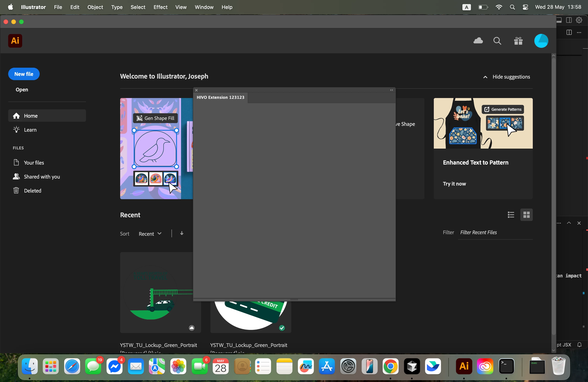The height and width of the screenshot is (382, 588).
Task: Click Try it now link
Action: [454, 184]
